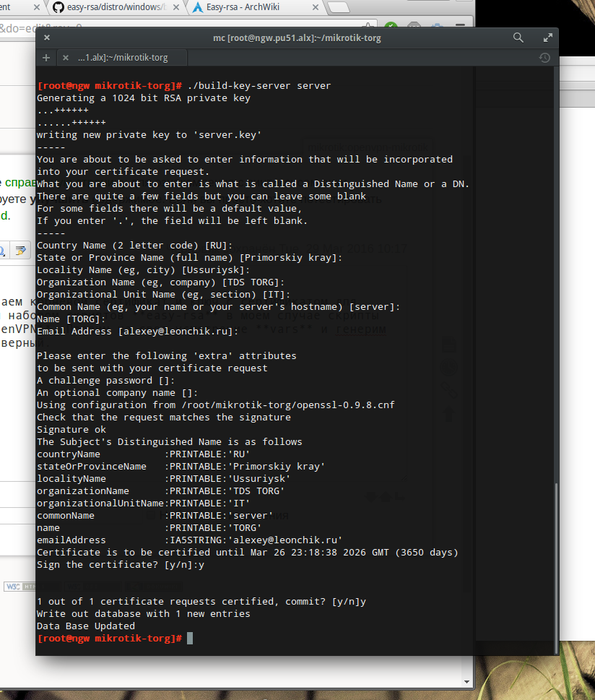Click the 'Sign the certificate? [y/n]:y' line

(121, 565)
